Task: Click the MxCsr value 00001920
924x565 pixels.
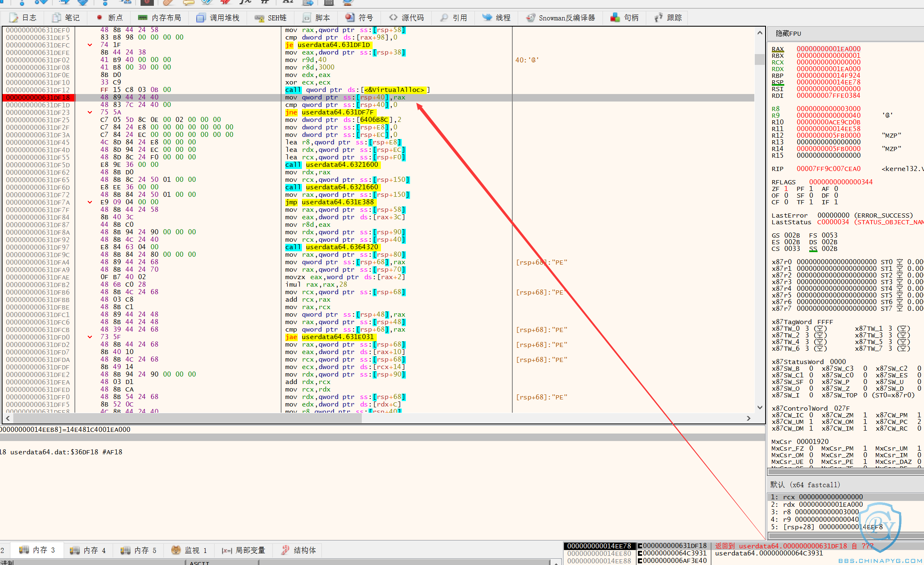Action: pos(813,441)
